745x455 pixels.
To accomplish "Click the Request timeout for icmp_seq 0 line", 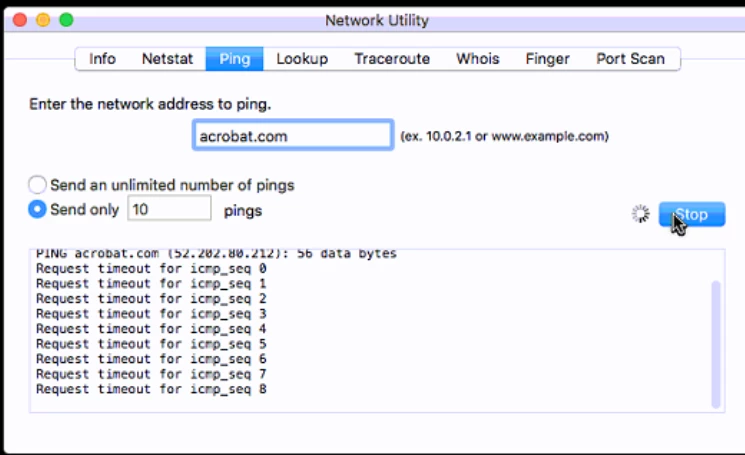I will tap(151, 269).
